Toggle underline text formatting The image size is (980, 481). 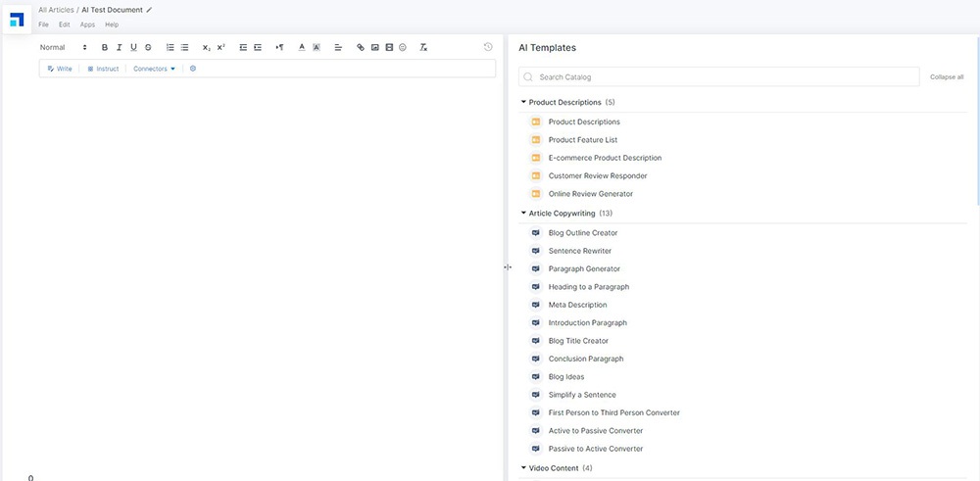coord(133,47)
